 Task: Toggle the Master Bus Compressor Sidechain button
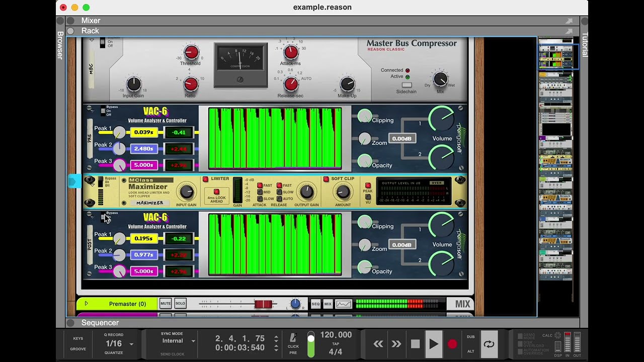coord(407,85)
